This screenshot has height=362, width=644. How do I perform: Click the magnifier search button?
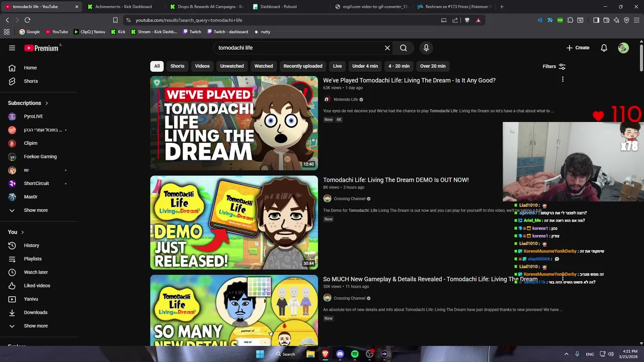pos(404,48)
